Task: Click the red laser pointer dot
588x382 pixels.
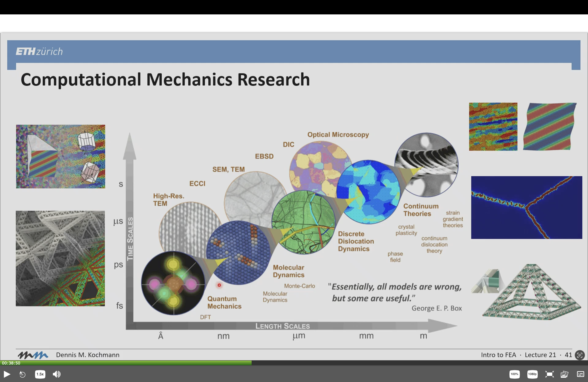Action: (x=219, y=285)
